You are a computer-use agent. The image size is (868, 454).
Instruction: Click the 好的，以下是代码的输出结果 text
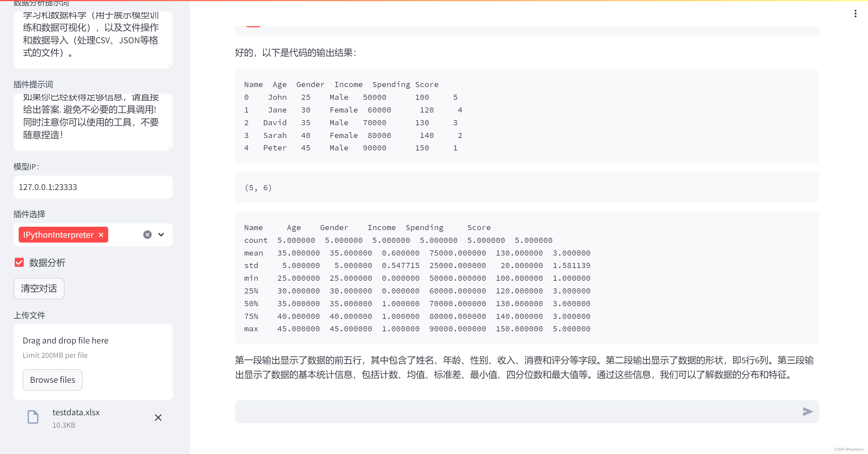296,53
